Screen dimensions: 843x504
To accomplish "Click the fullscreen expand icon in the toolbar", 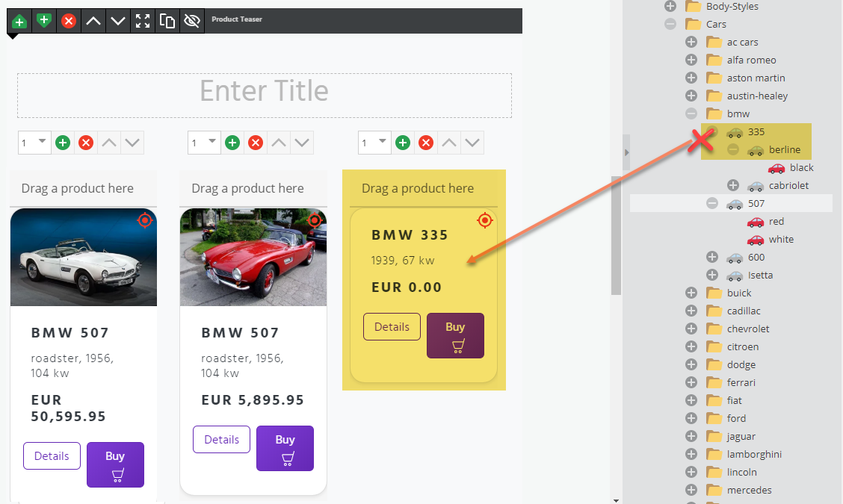I will point(143,21).
